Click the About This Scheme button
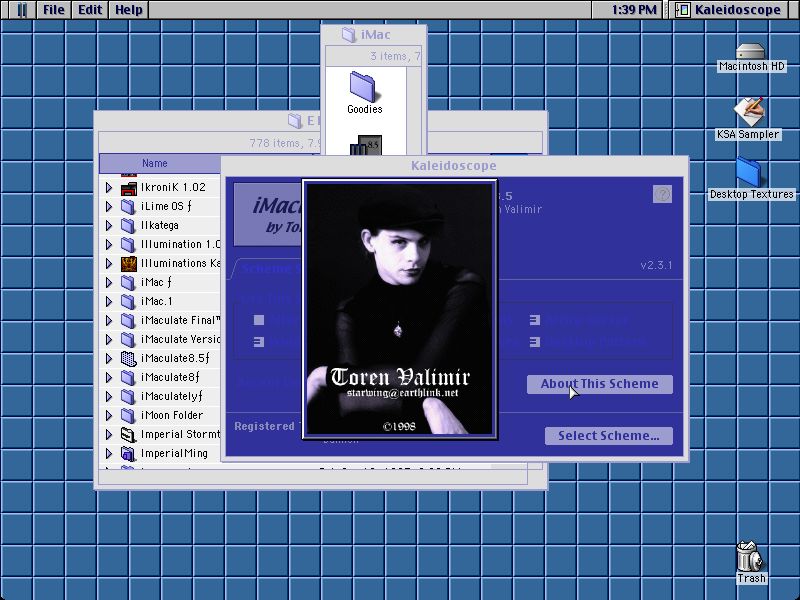Screen dimensions: 800x600 [599, 384]
